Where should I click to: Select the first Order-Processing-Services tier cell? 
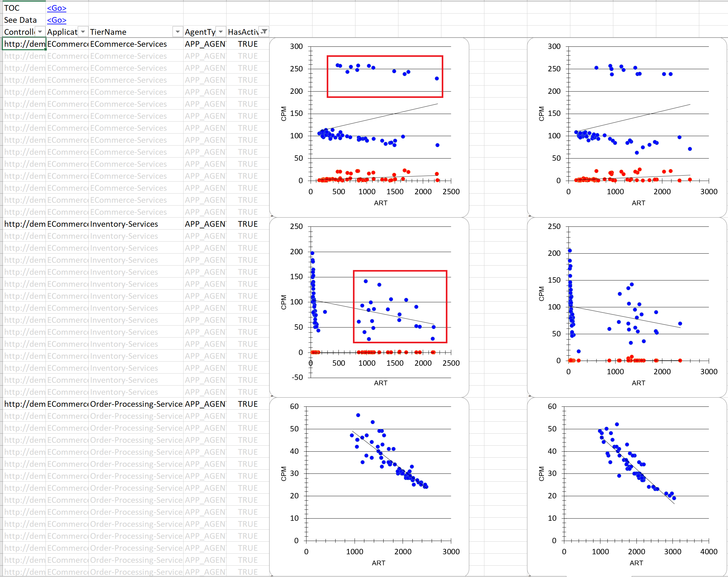(135, 404)
